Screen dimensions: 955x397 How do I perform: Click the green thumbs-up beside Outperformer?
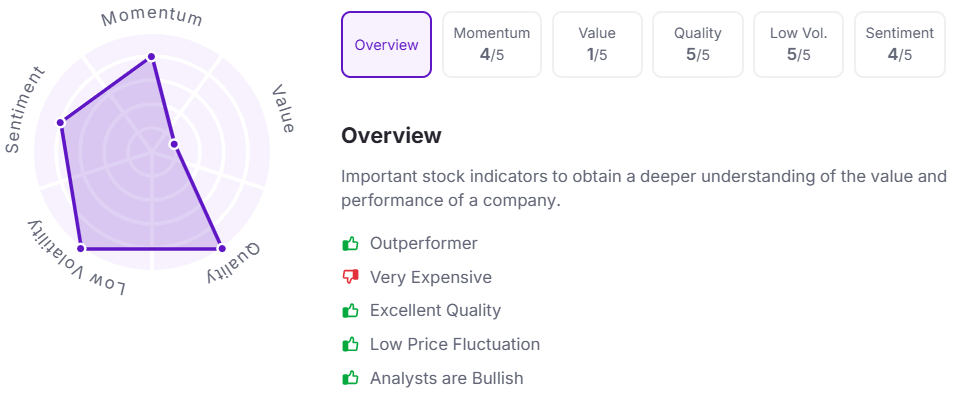click(x=350, y=244)
